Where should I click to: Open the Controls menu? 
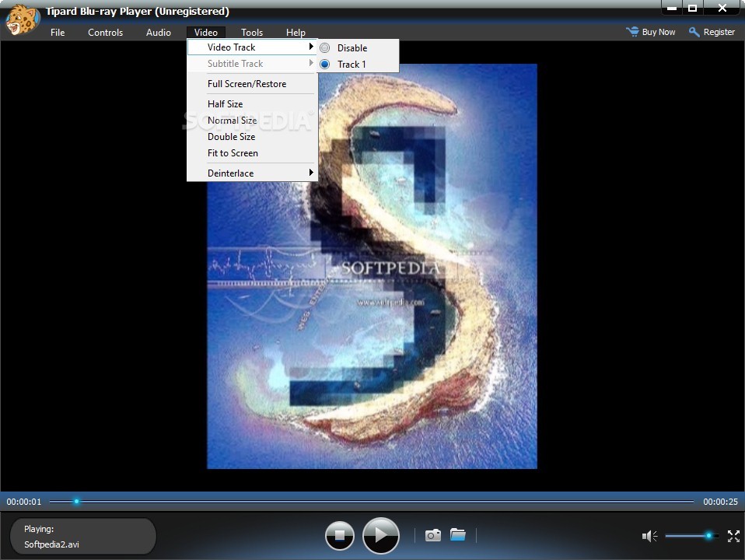coord(106,33)
